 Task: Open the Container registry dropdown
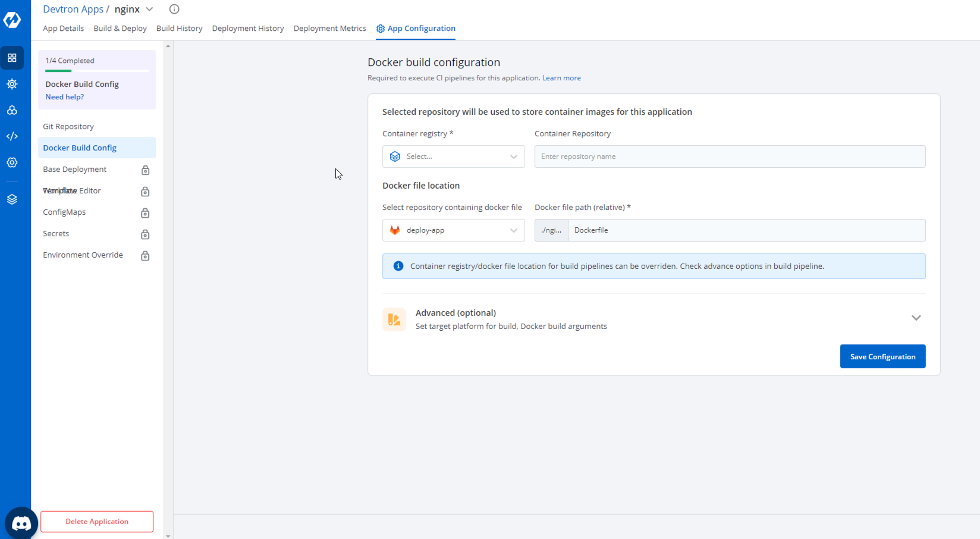(453, 156)
